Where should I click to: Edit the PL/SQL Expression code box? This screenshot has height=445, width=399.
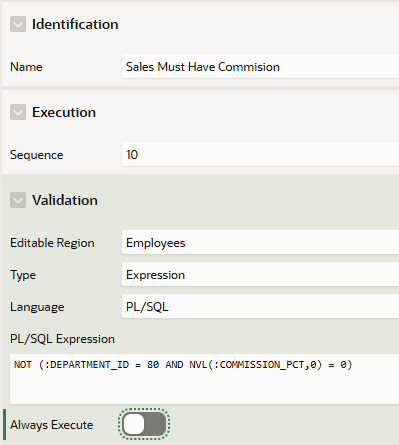tap(204, 379)
